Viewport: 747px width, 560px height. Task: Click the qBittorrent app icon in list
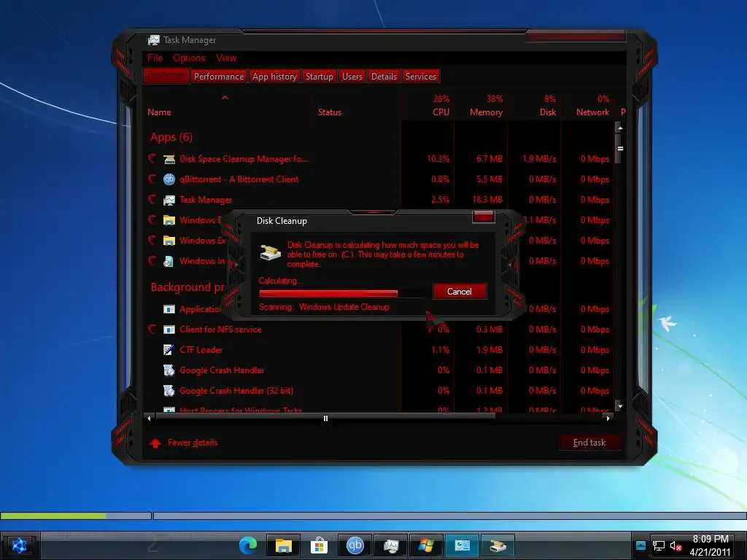coord(169,179)
